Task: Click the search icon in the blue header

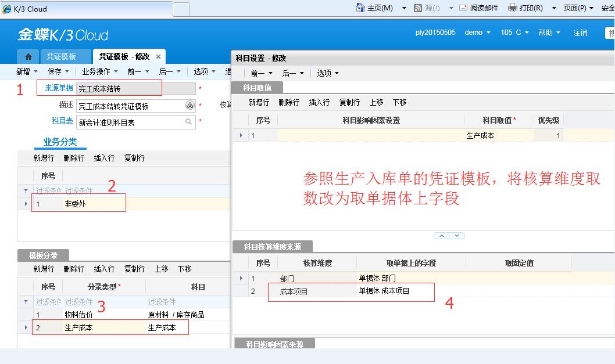Action: point(610,33)
